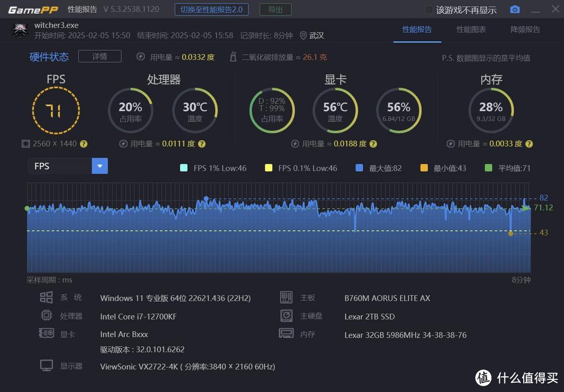Click the min-value marker on FPS chart
This screenshot has width=564, height=392.
[510, 233]
